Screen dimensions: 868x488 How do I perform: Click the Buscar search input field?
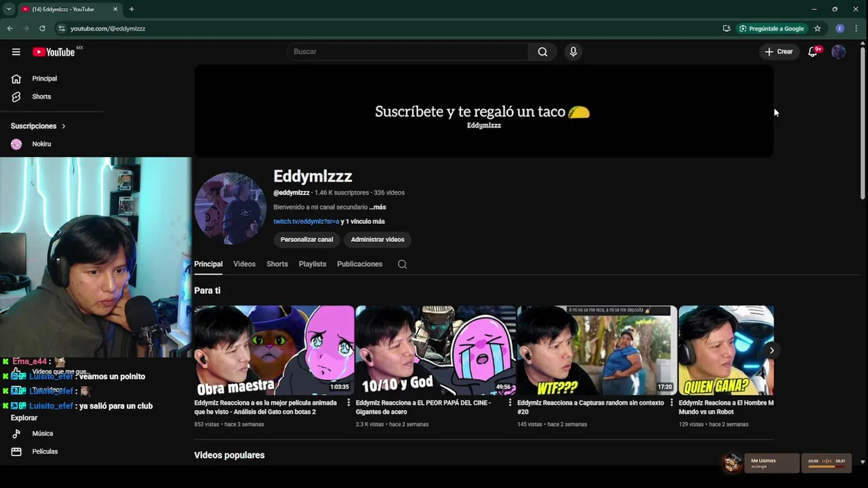[407, 52]
